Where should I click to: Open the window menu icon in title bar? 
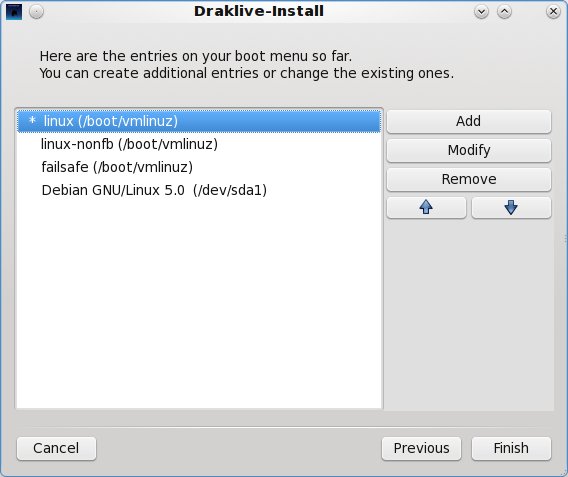14,12
